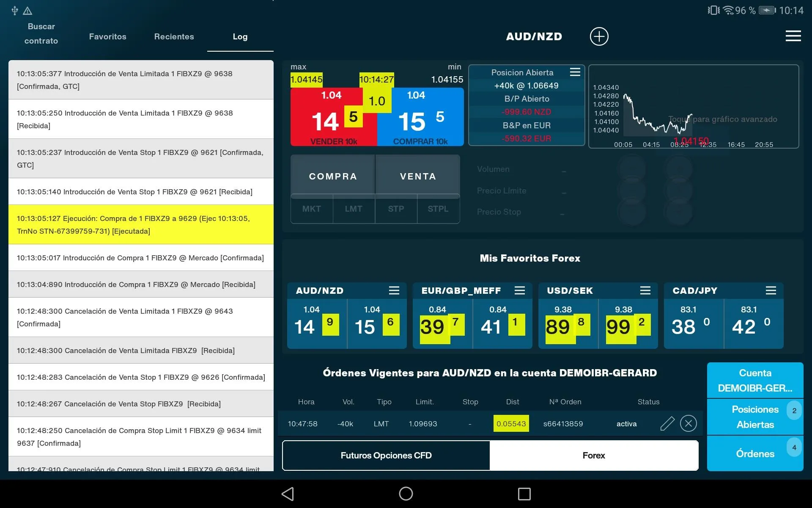The width and height of the screenshot is (812, 508).
Task: Select MKT order type button
Action: 312,209
